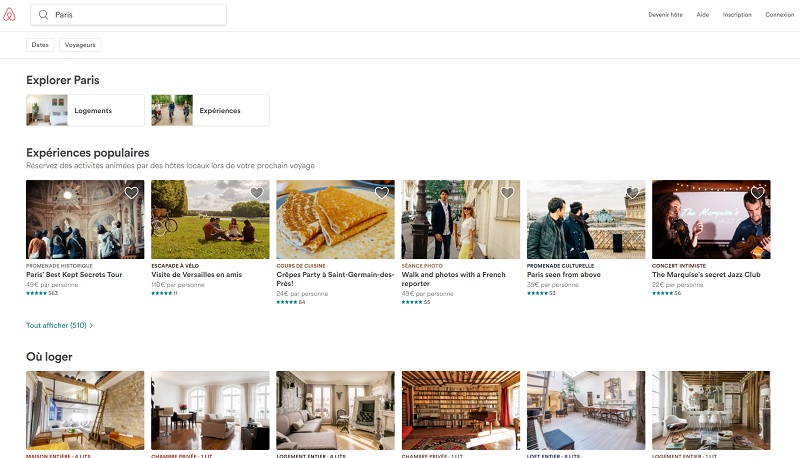The height and width of the screenshot is (458, 800).
Task: Save The Marquise's secret Jazz Club heart
Action: point(757,193)
